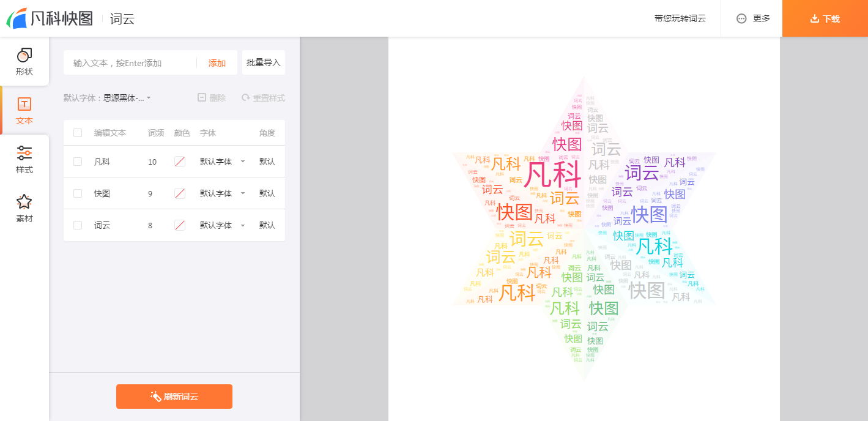Screen dimensions: 868x421
Task: Click the 词云 page title
Action: pos(122,19)
